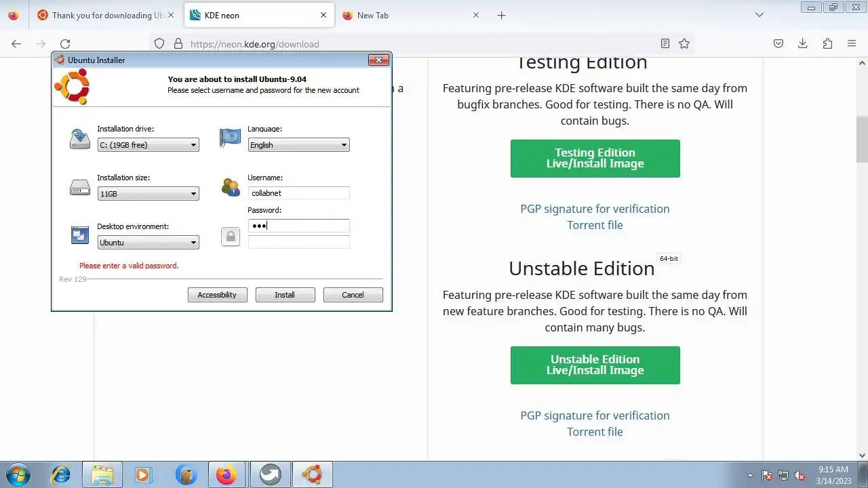Screen dimensions: 868x488
Task: Close the KDE neon tab
Action: click(323, 15)
